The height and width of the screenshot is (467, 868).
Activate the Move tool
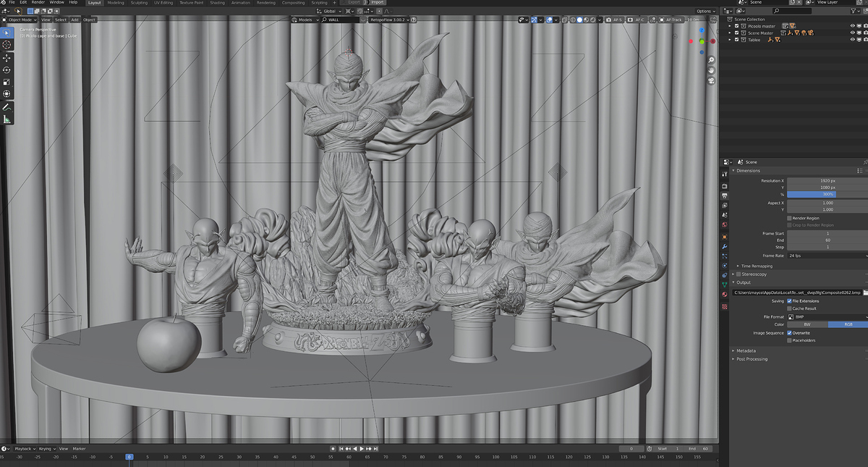[x=7, y=57]
